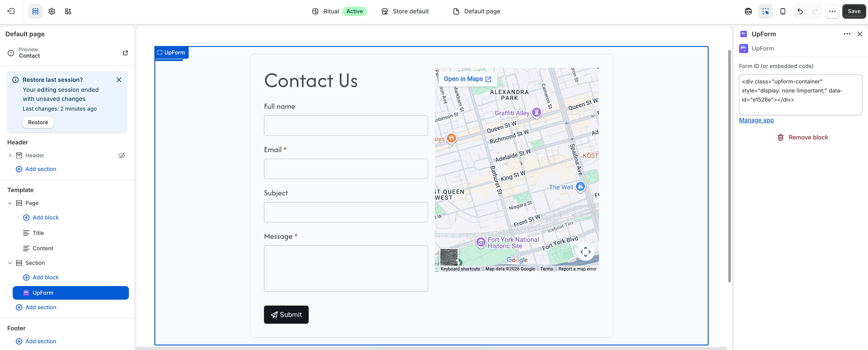The width and height of the screenshot is (868, 350).
Task: Add section in Footer group
Action: tap(36, 341)
